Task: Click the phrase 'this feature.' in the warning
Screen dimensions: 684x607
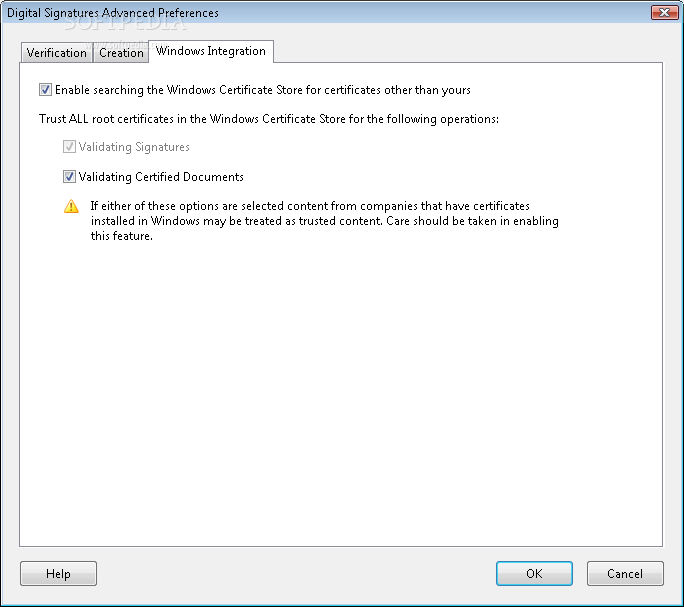Action: tap(122, 236)
